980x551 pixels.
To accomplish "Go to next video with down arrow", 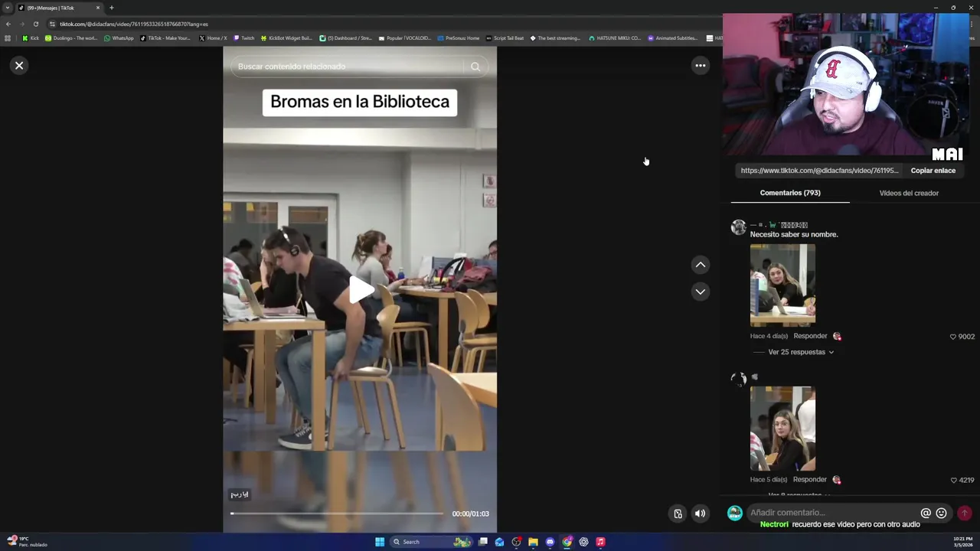I will [700, 292].
